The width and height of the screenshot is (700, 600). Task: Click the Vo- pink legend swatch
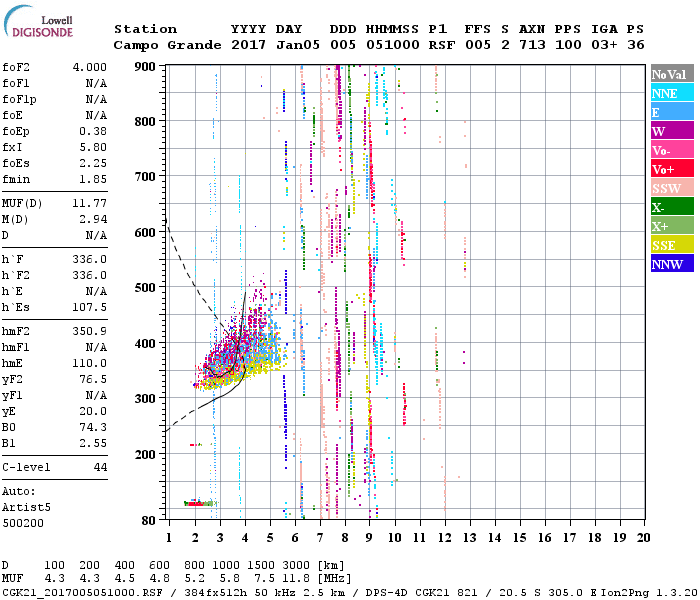pyautogui.click(x=671, y=150)
